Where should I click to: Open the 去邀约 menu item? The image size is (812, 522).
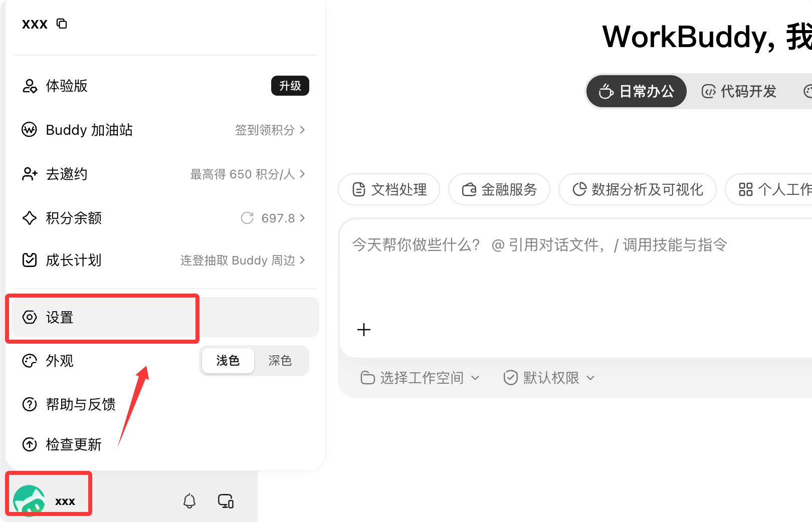(x=165, y=174)
